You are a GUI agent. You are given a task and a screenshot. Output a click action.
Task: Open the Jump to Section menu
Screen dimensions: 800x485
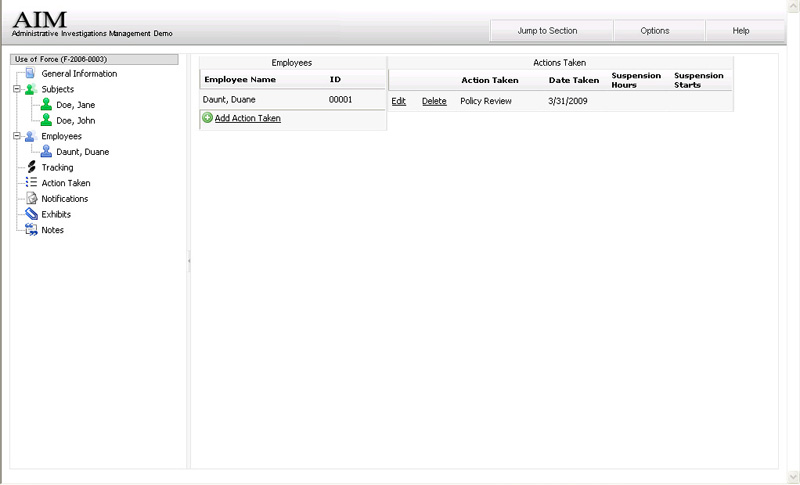(x=547, y=31)
